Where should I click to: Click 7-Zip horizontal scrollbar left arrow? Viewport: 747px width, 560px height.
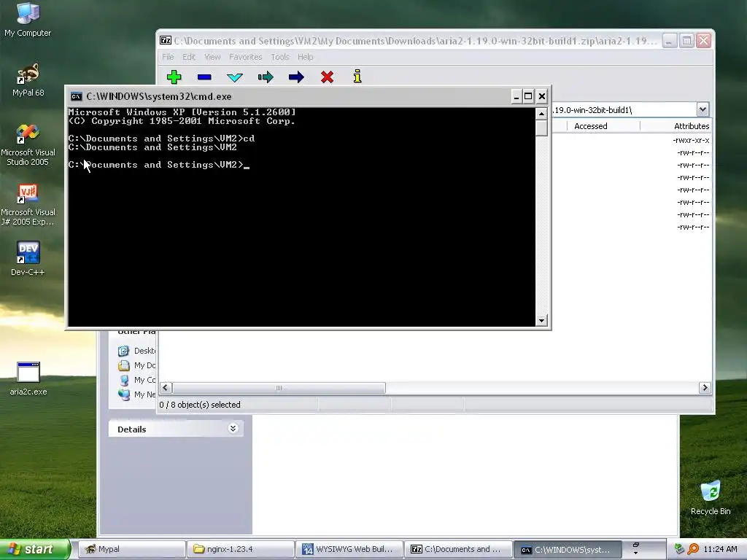166,388
